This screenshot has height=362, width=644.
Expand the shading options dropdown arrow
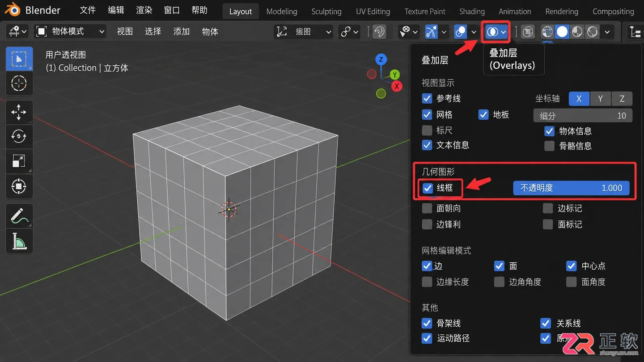click(607, 32)
